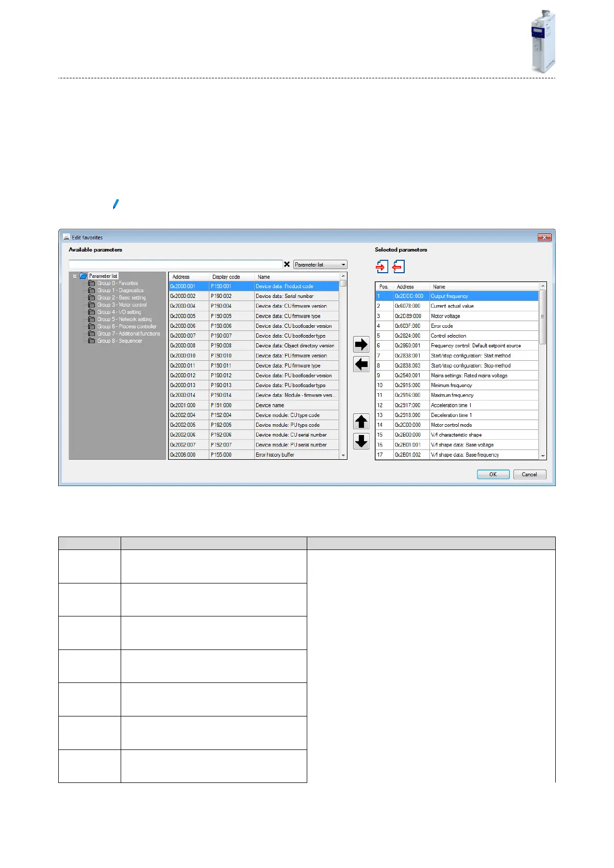Click the Cancel button
This screenshot has width=614, height=868.
tap(529, 474)
